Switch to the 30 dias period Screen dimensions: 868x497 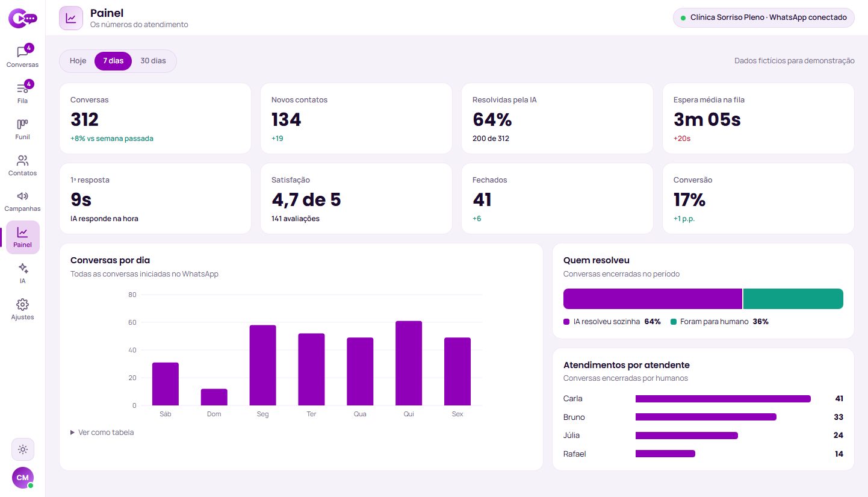click(x=153, y=61)
